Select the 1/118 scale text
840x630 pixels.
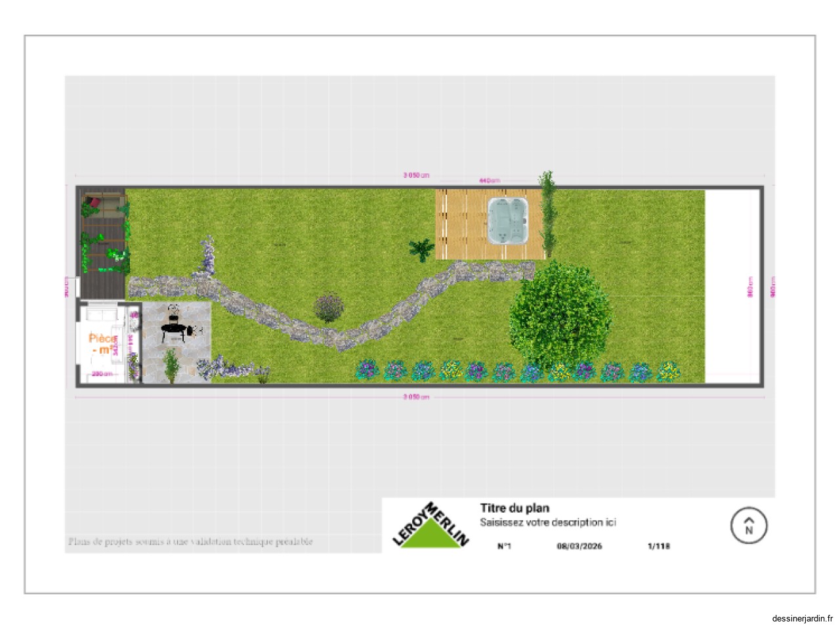click(658, 546)
